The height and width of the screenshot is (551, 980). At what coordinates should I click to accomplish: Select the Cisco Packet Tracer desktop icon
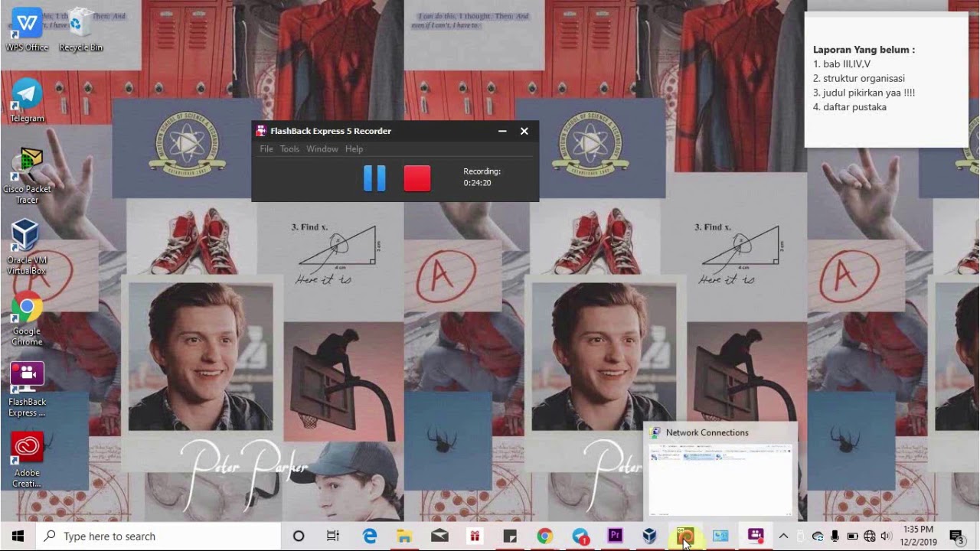pyautogui.click(x=27, y=177)
